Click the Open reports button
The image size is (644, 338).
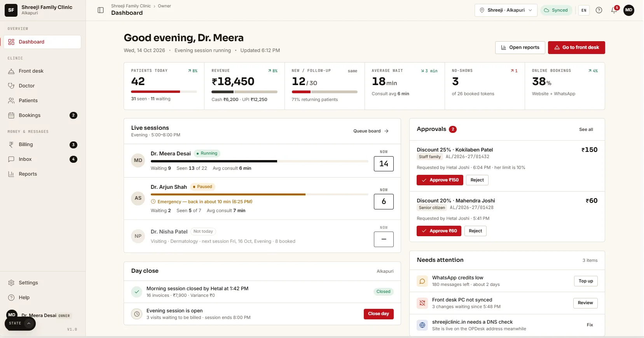[x=520, y=47]
